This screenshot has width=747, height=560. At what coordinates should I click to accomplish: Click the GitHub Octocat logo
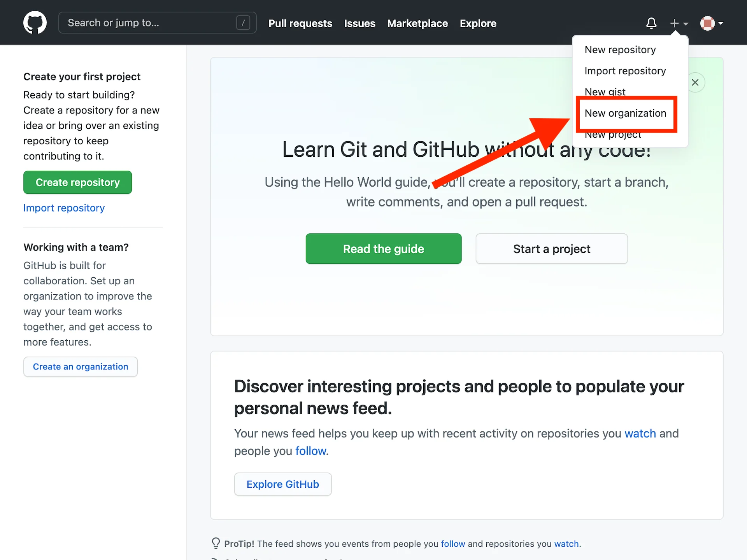click(35, 23)
